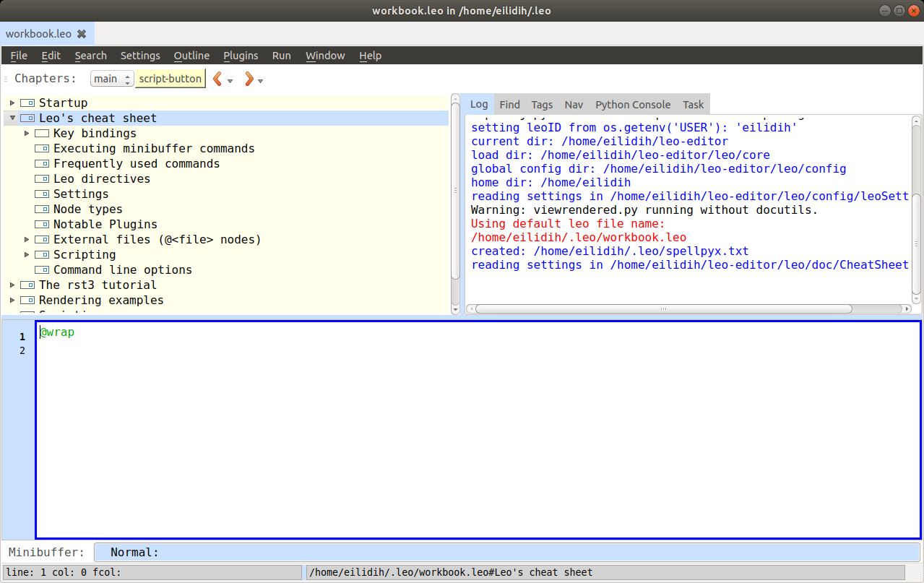
Task: Open the Search menu
Action: [90, 56]
